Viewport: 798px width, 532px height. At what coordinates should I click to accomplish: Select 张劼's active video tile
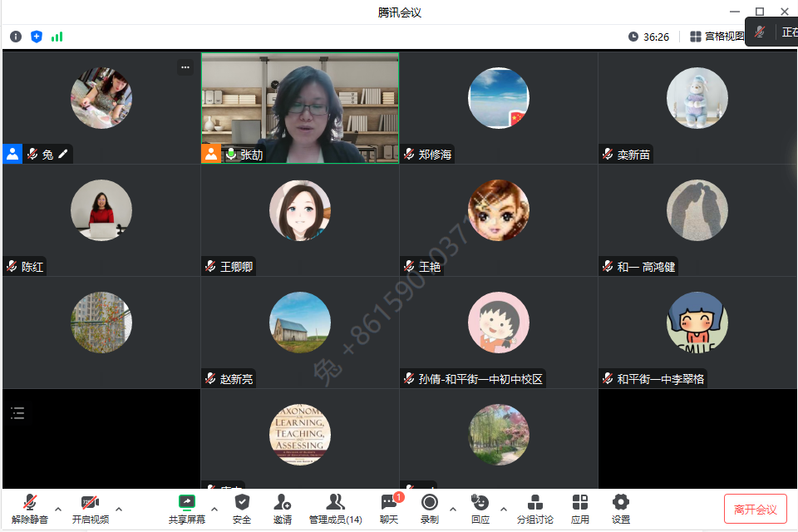click(300, 106)
